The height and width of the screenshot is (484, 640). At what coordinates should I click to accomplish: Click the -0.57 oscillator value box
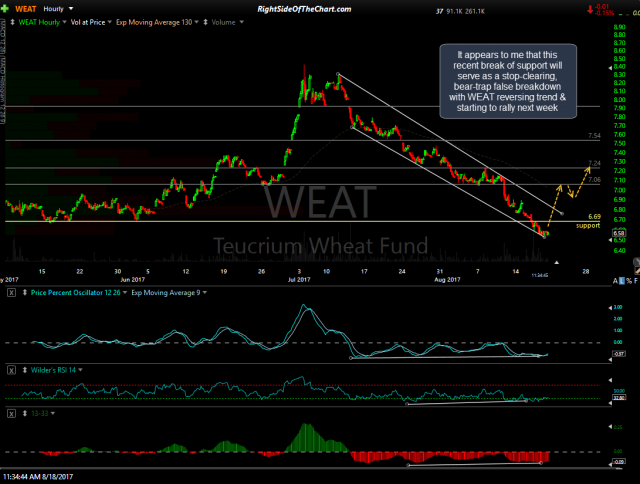pos(619,354)
